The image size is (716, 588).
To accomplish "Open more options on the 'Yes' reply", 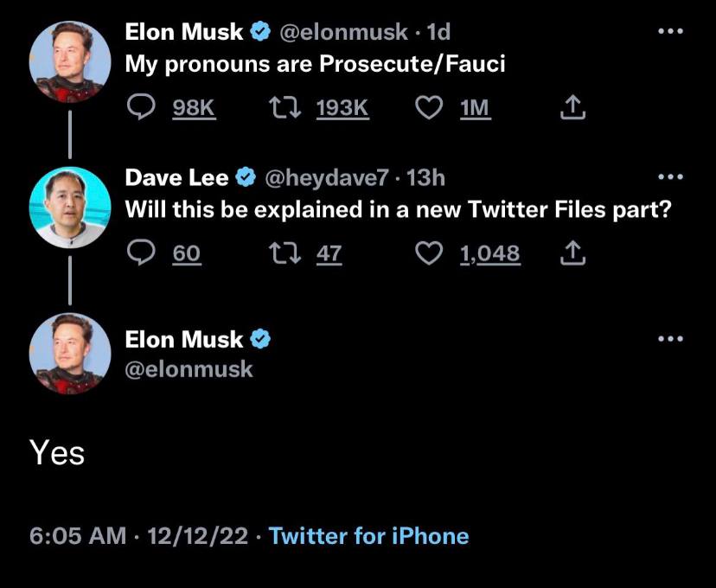I will [670, 338].
